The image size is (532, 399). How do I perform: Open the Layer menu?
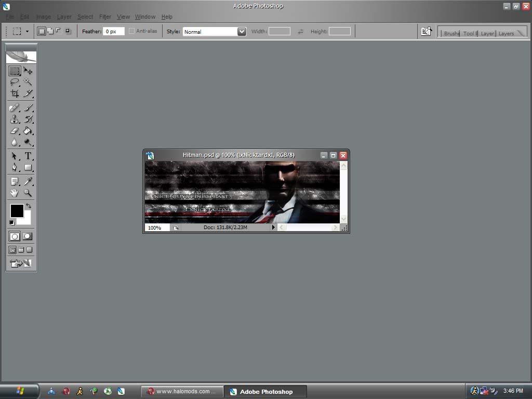click(x=64, y=17)
